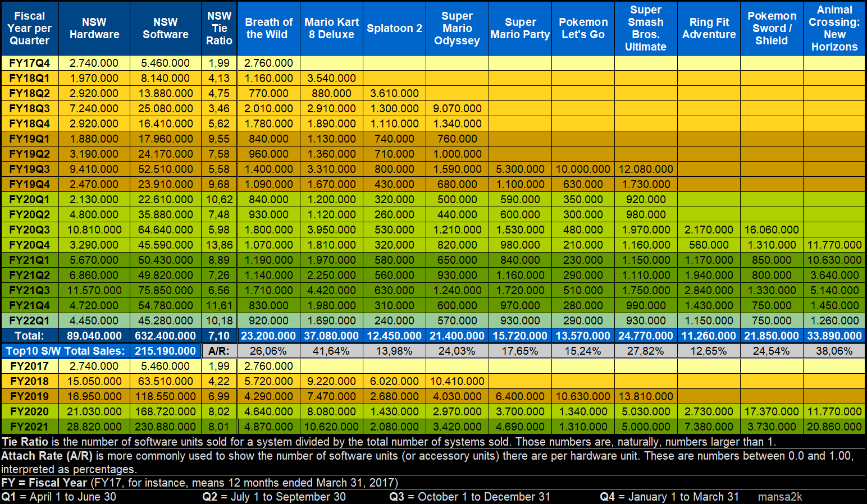Click the 9.070.000 Super Mario Odyssey cell
Viewport: 867px width, 504px height.
tap(458, 108)
